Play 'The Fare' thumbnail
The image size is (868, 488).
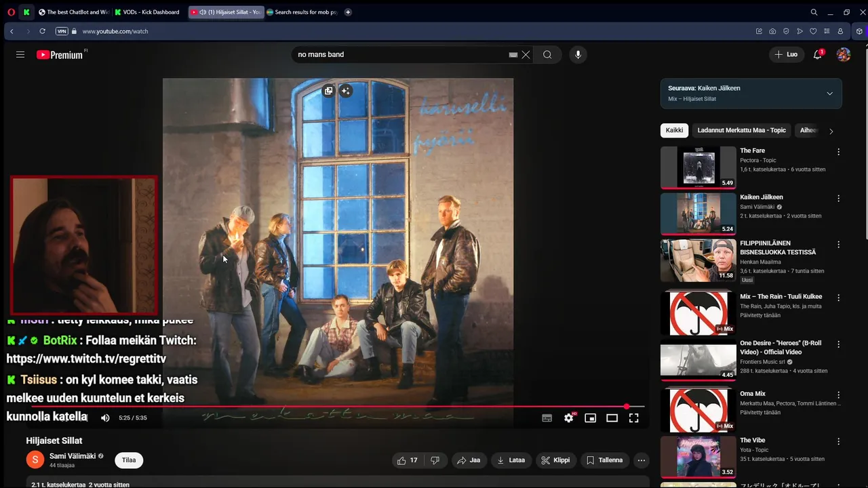point(698,167)
